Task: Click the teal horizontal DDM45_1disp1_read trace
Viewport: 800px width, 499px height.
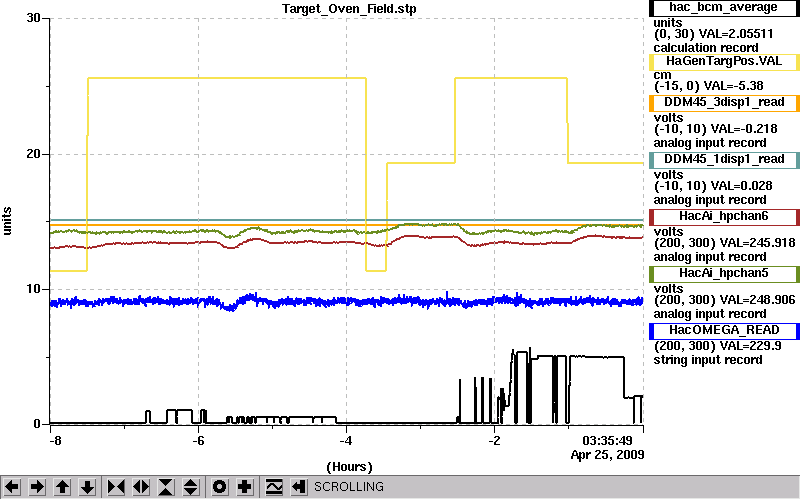Action: pos(347,220)
